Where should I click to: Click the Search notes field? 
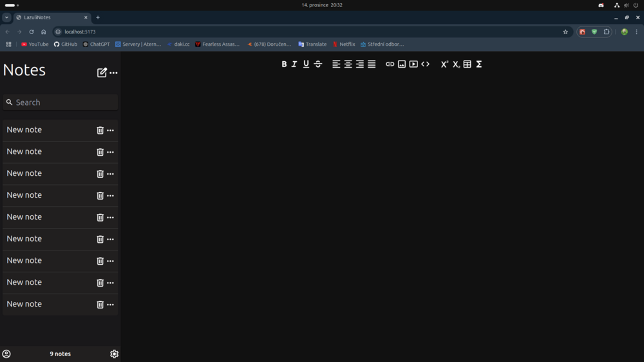(x=61, y=102)
